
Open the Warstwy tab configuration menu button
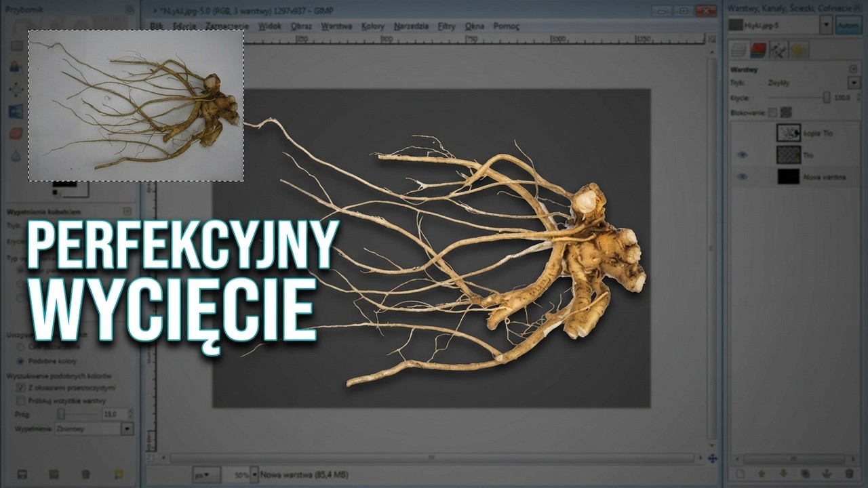point(853,69)
